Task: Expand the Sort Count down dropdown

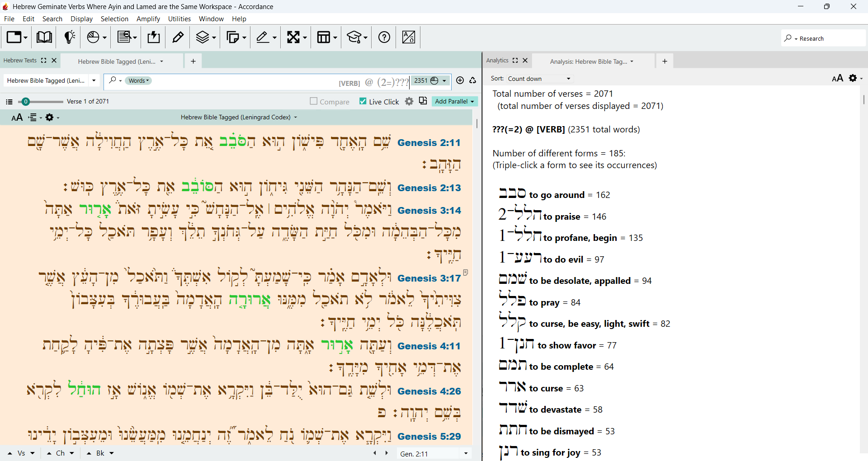Action: point(539,79)
